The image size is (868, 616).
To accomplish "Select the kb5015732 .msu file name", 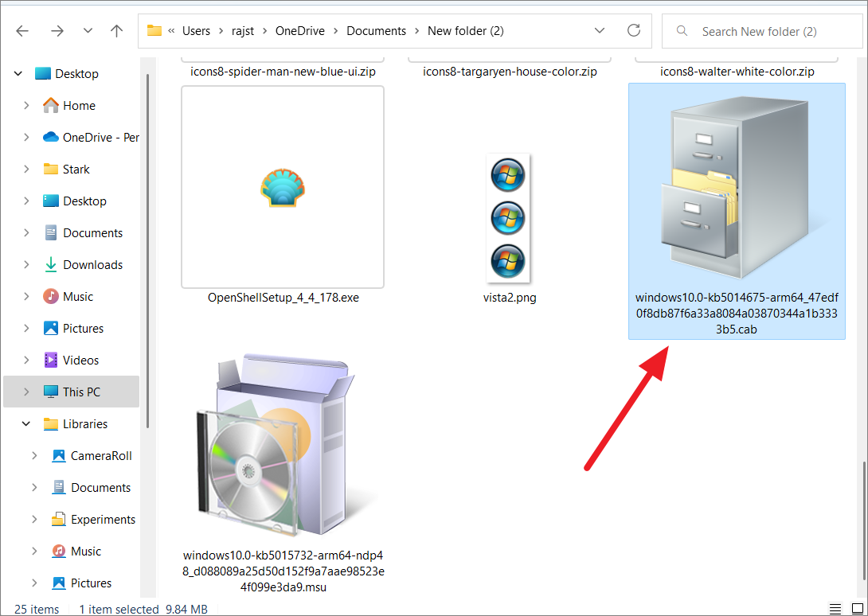I will (283, 571).
